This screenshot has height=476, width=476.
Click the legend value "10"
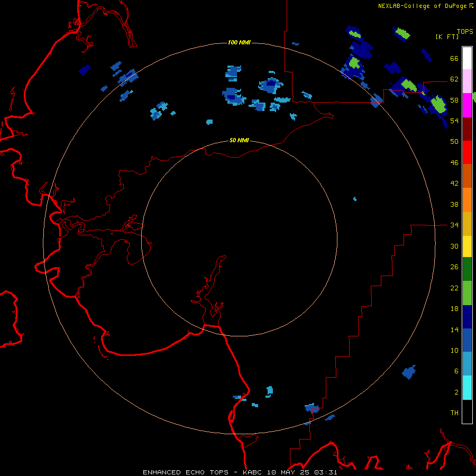tap(454, 351)
